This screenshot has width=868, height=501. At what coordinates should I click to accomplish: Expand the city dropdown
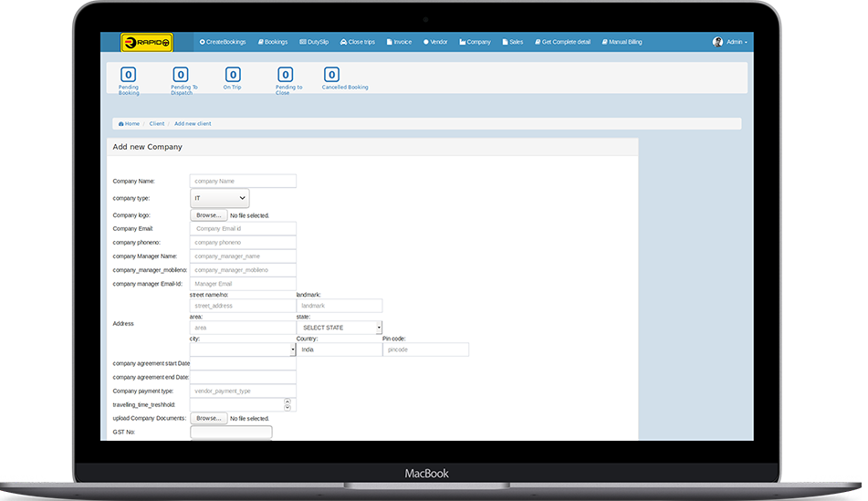tap(243, 350)
